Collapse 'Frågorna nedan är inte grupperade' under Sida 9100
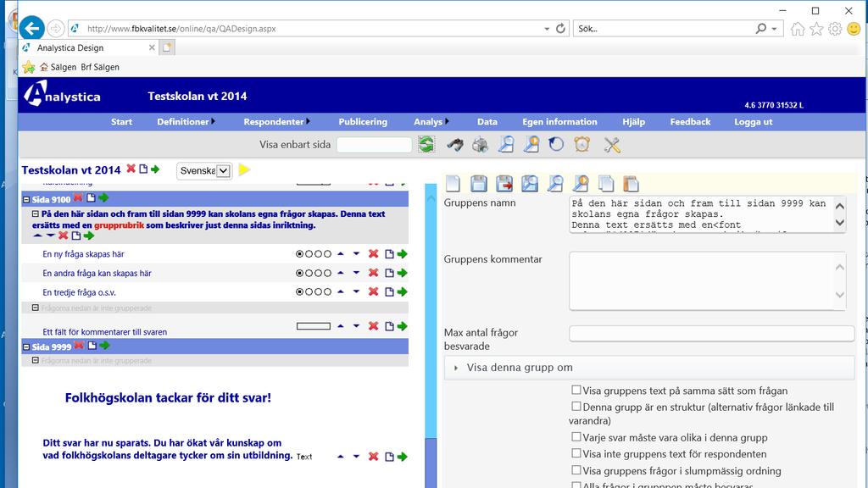The height and width of the screenshot is (488, 868). coord(36,308)
